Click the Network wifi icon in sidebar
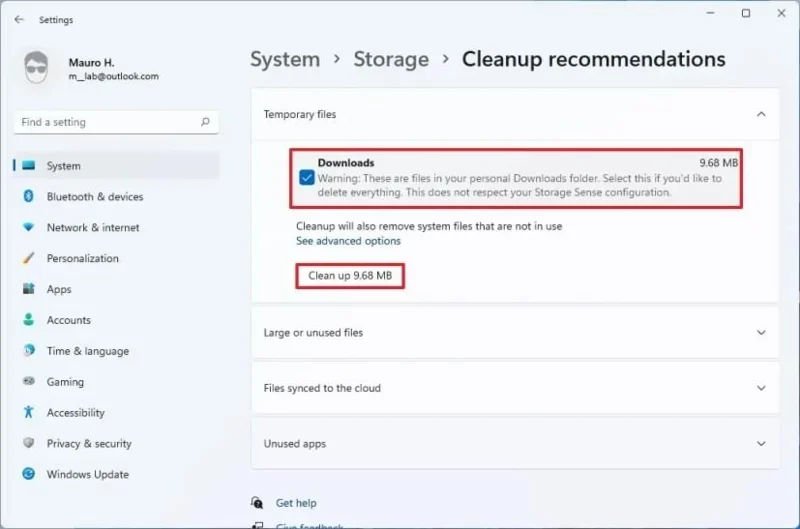 (x=29, y=227)
